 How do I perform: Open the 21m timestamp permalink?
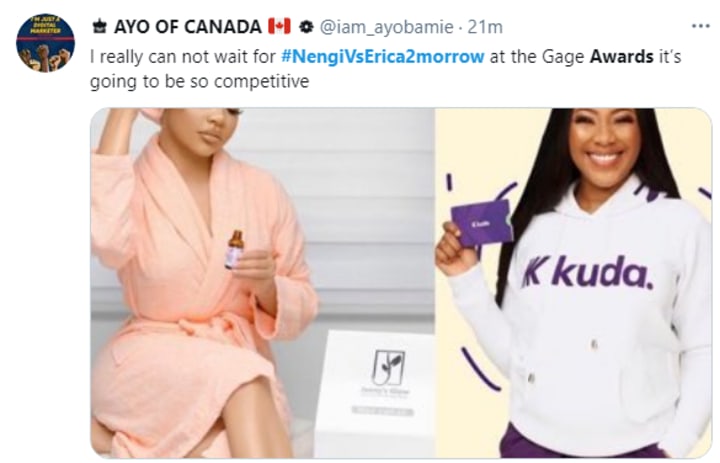pos(485,28)
